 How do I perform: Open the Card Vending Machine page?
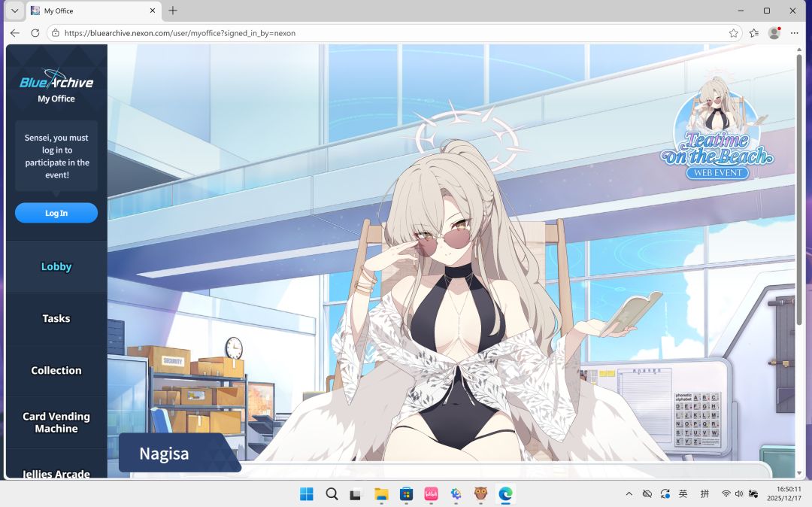coord(56,423)
